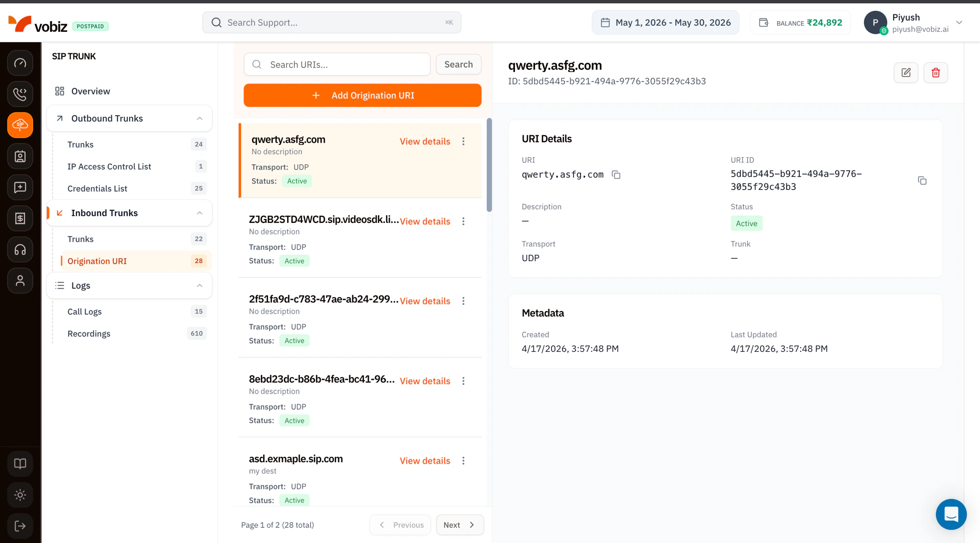Screen dimensions: 980x543
Task: Open the user account icon in sidebar
Action: pyautogui.click(x=20, y=281)
